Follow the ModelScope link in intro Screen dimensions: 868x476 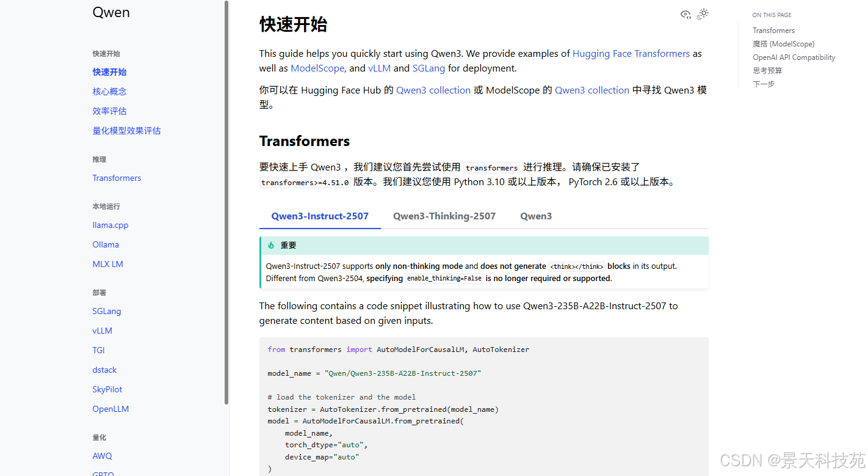pyautogui.click(x=318, y=68)
